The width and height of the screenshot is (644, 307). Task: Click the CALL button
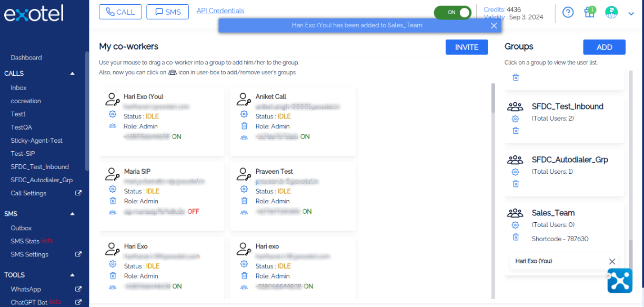(x=120, y=12)
